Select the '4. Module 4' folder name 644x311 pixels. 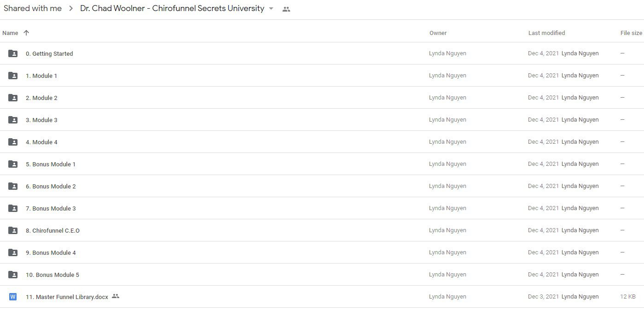tap(41, 142)
